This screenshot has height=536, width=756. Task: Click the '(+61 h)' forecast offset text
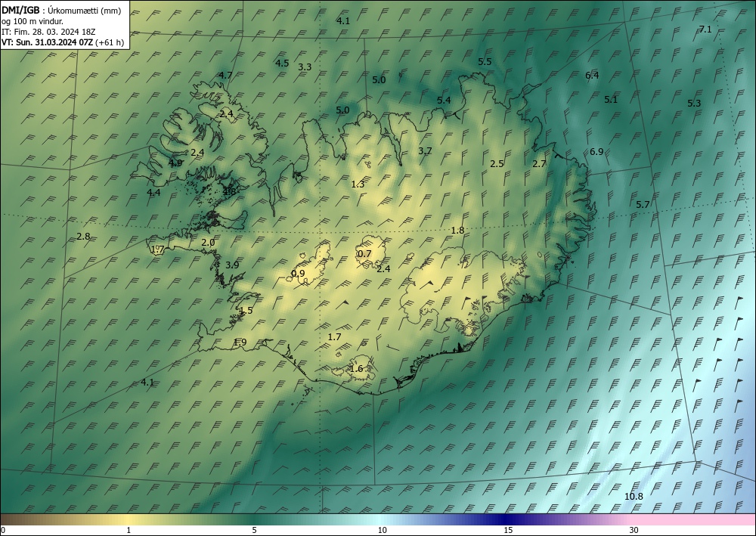(x=110, y=42)
